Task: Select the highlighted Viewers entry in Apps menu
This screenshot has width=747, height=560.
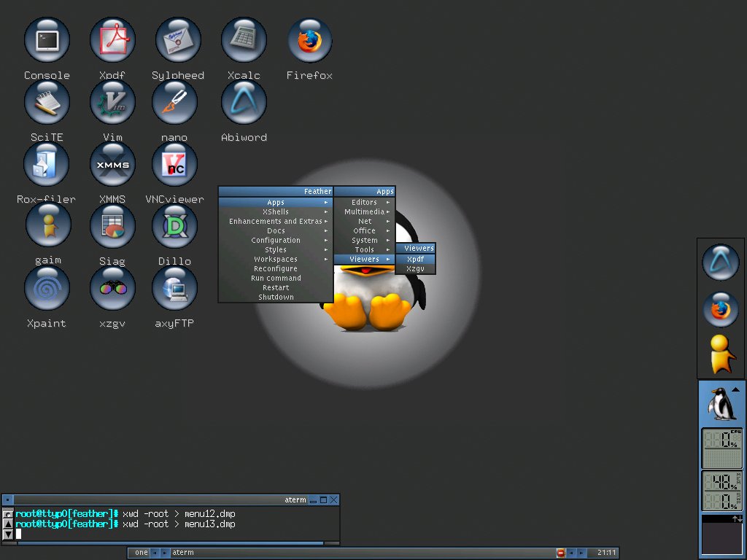Action: pyautogui.click(x=365, y=260)
